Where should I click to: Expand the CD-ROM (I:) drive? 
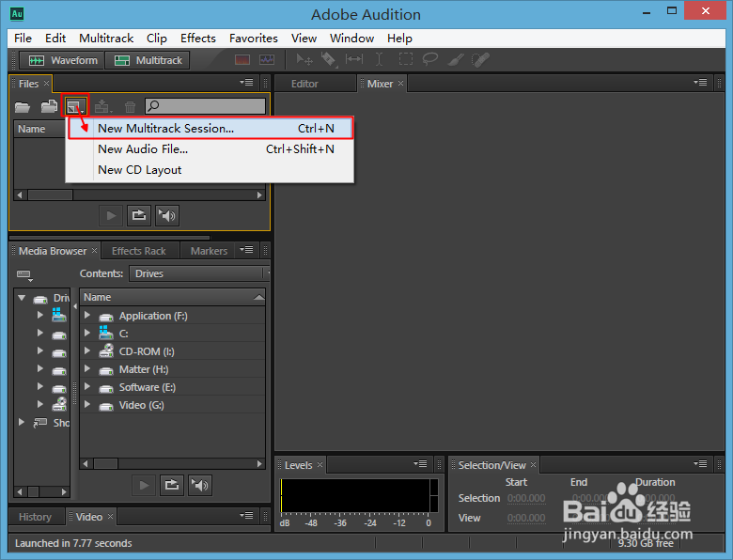[x=87, y=351]
